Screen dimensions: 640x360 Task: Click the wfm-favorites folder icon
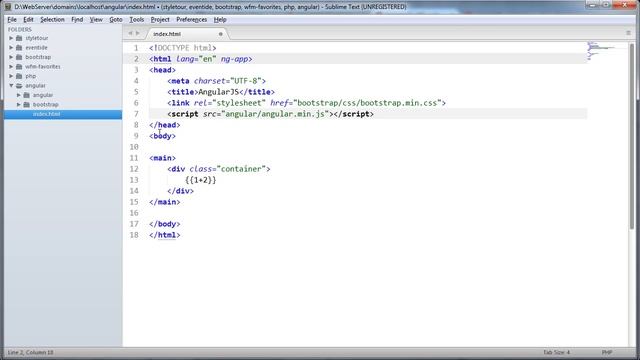click(x=19, y=67)
